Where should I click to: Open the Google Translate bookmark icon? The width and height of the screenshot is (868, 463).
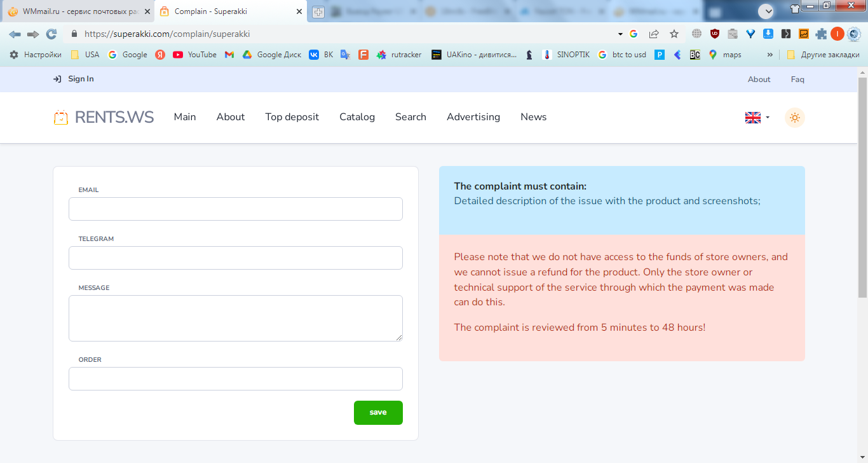345,55
